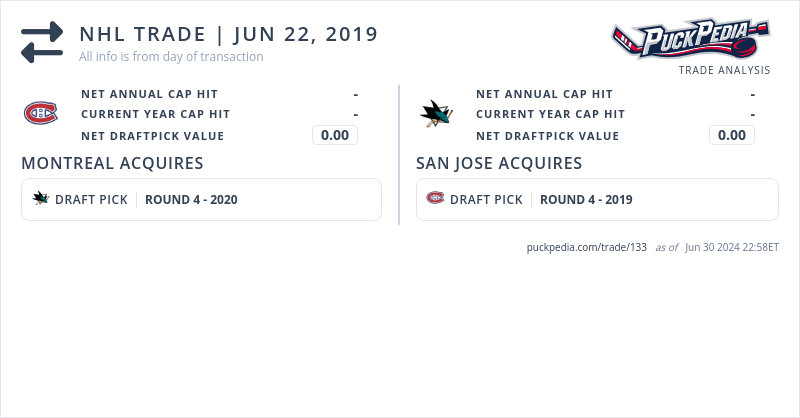Screen dimensions: 800x418
Task: Click the small Sharks icon beside Round 4 - 2020
Action: click(41, 199)
